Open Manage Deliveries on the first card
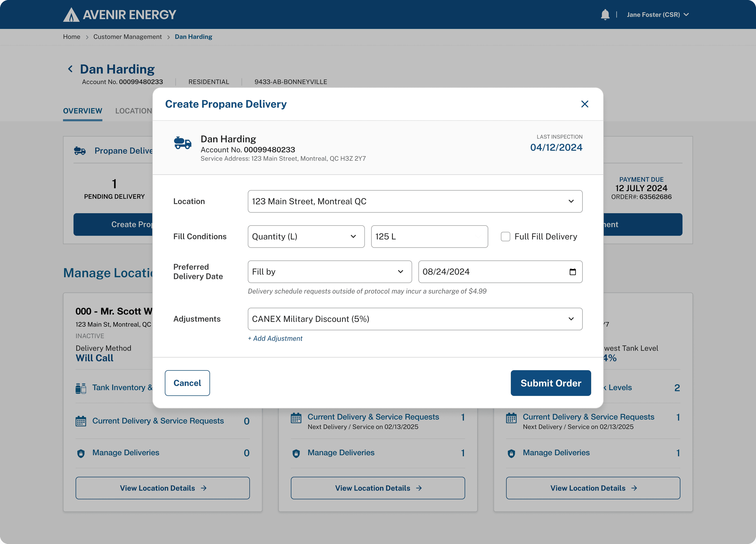 [126, 453]
